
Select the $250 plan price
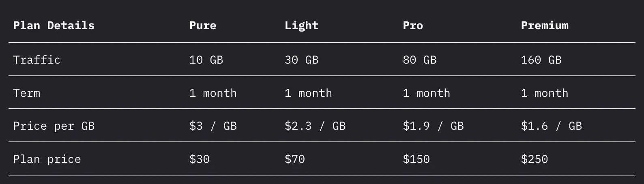tap(534, 159)
